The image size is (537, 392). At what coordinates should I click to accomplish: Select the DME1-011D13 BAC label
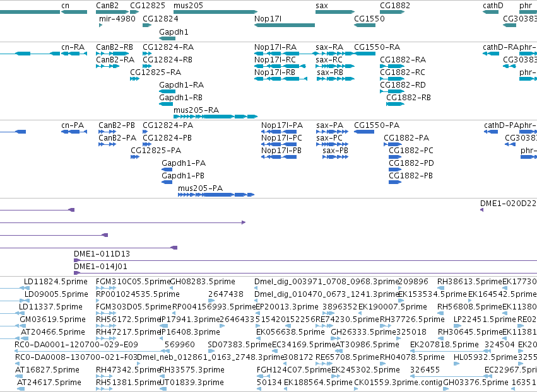102,254
